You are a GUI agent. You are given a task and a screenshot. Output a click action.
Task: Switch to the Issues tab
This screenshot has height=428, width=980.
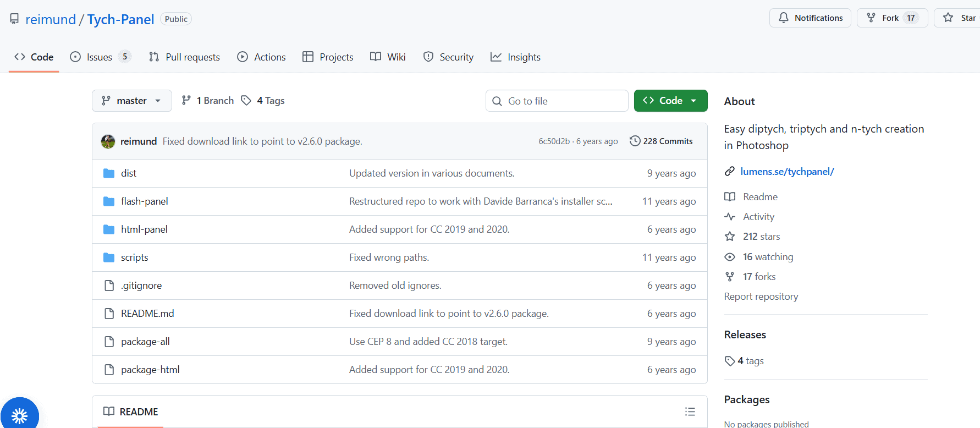point(100,57)
